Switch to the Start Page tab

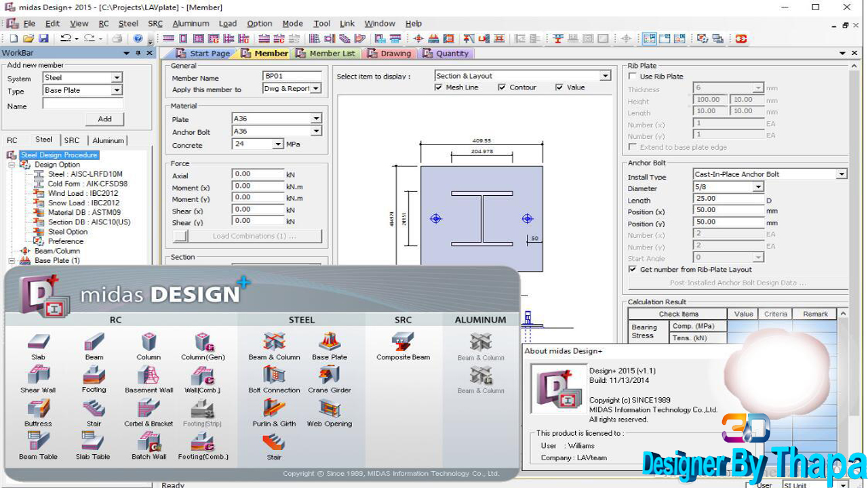tap(203, 54)
